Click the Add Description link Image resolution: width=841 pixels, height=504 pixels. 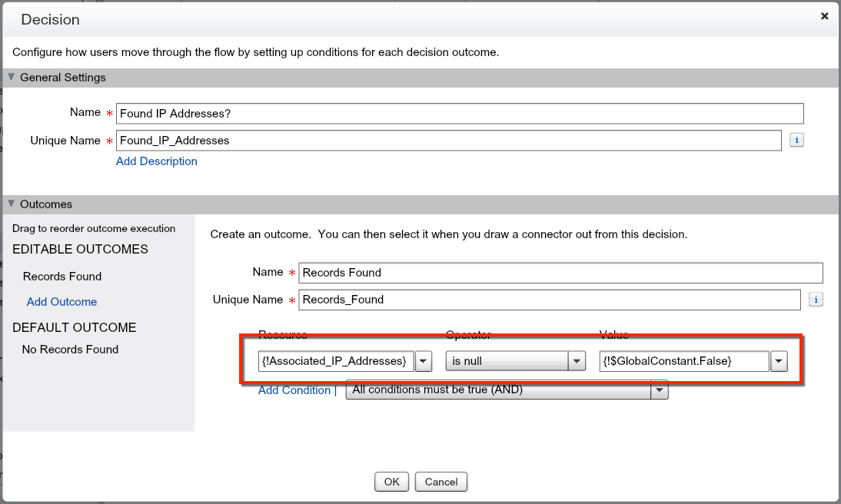click(x=156, y=161)
